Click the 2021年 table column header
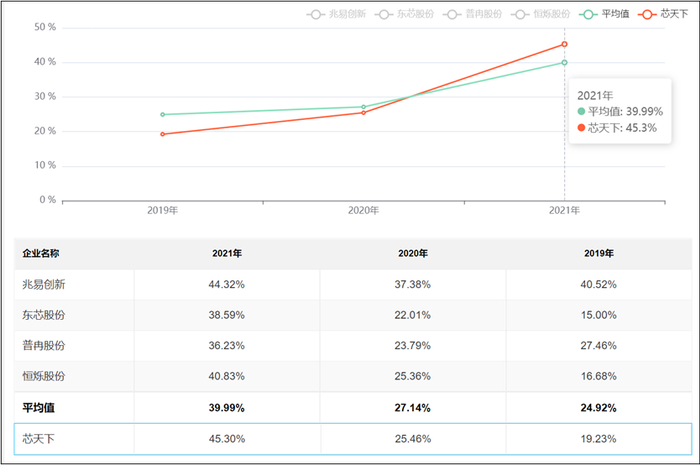 coord(227,253)
